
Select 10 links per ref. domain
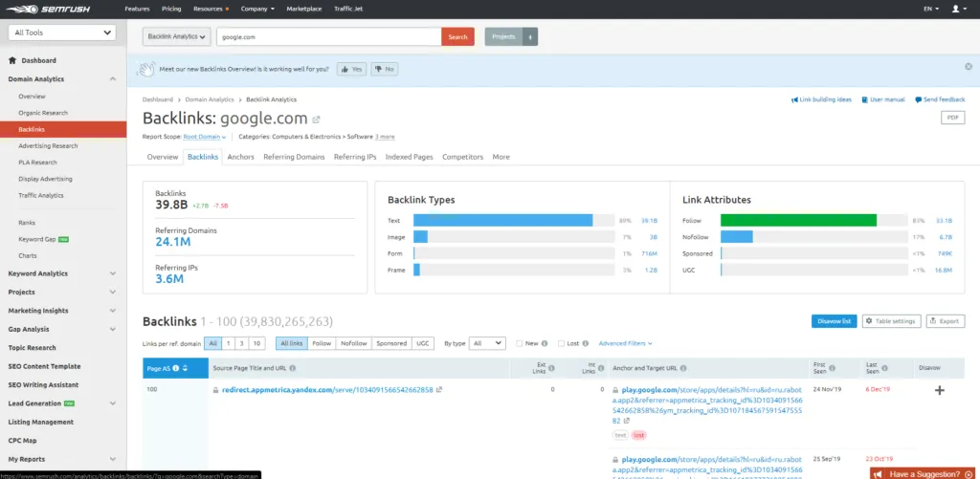pyautogui.click(x=256, y=343)
